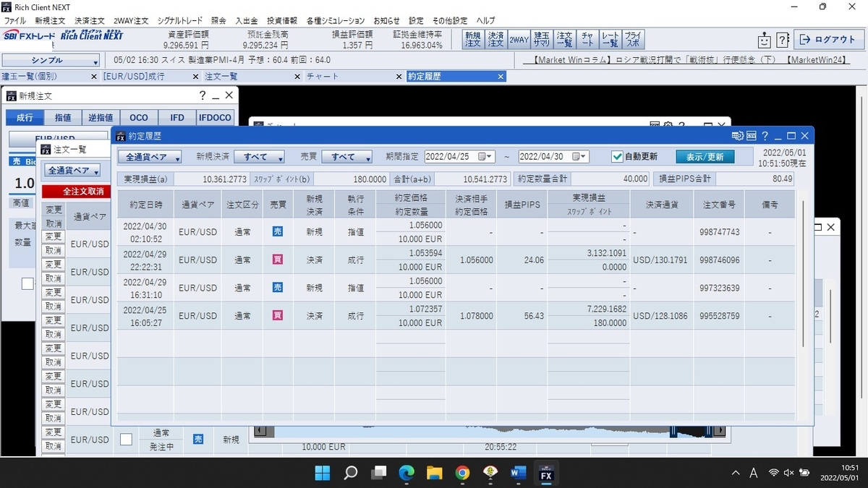Open the 建玉サマリ toolbar shortcut

tap(542, 40)
